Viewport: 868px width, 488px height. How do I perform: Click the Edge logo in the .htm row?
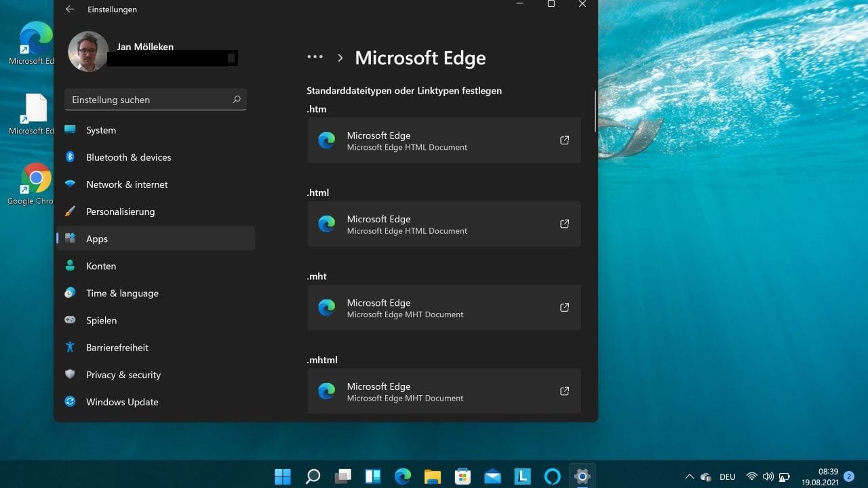(327, 140)
